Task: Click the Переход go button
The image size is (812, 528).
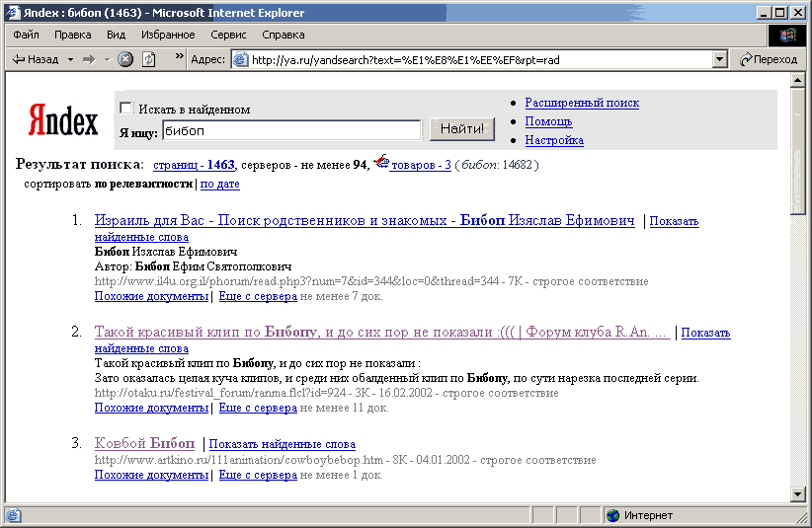Action: click(x=769, y=59)
